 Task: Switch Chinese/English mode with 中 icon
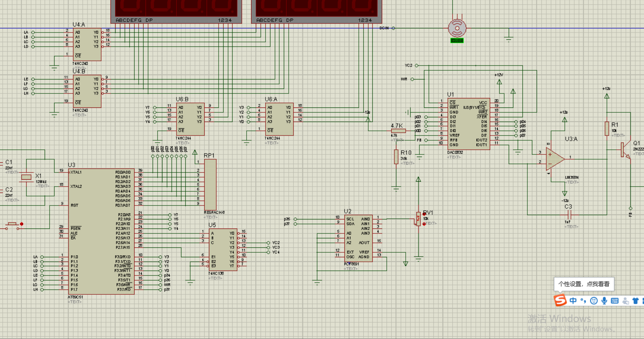click(x=573, y=301)
